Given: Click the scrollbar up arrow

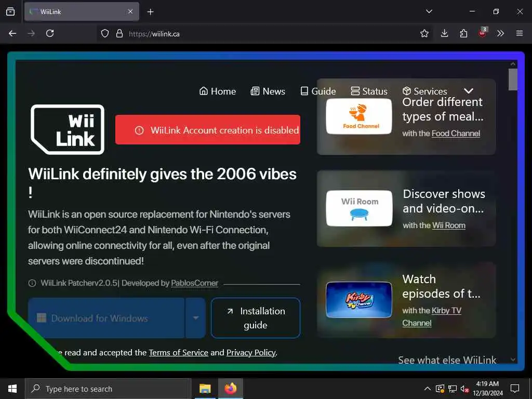Looking at the screenshot, I should pos(513,64).
